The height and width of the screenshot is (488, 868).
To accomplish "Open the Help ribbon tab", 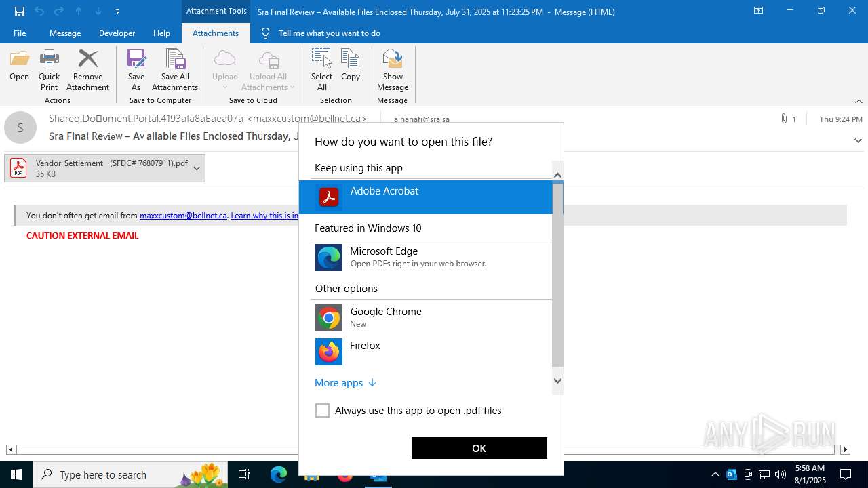I will (x=161, y=33).
